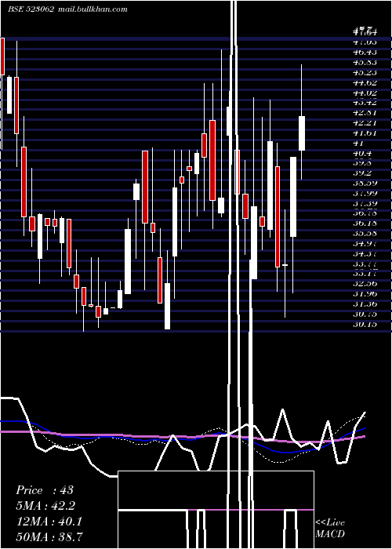The width and height of the screenshot is (392, 549).
Task: Select the 31.96 price axis label
Action: coord(365,294)
